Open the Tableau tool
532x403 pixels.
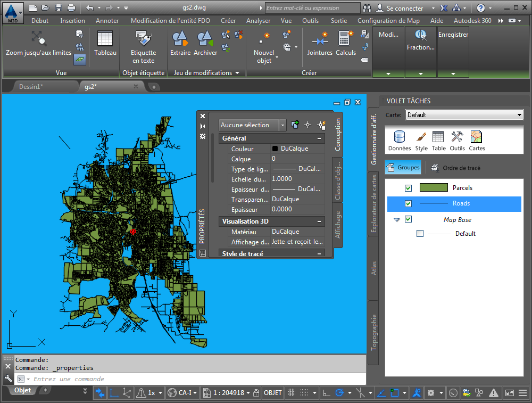pyautogui.click(x=105, y=39)
